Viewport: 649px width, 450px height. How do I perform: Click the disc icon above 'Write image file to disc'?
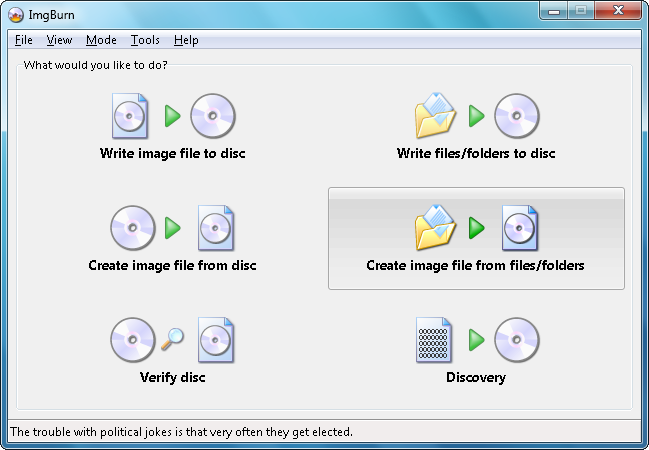point(213,116)
